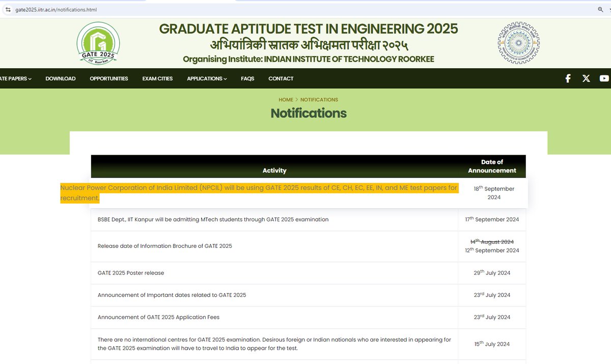This screenshot has width=611, height=364.
Task: Click the Date of Announcement column header
Action: pos(492,166)
